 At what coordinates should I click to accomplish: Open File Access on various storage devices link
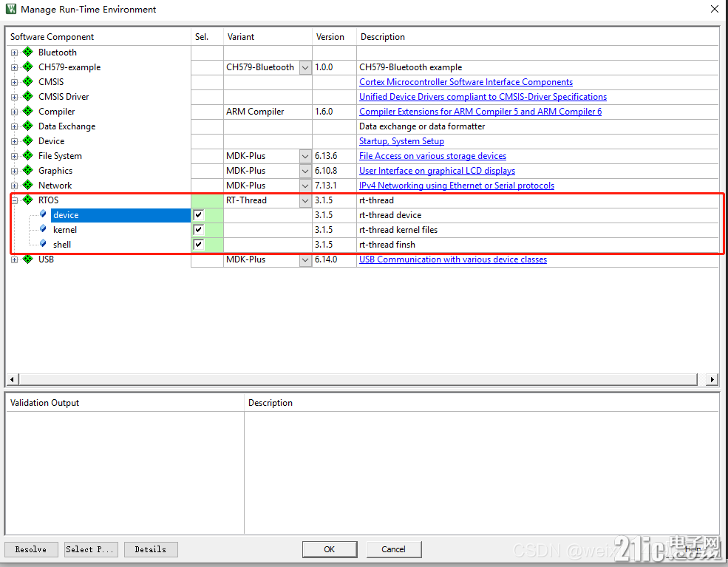click(x=432, y=156)
